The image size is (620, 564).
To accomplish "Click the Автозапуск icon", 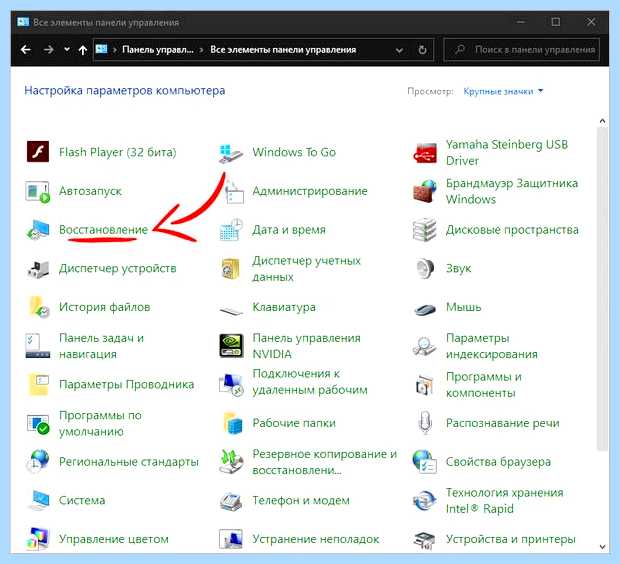I will 38,191.
